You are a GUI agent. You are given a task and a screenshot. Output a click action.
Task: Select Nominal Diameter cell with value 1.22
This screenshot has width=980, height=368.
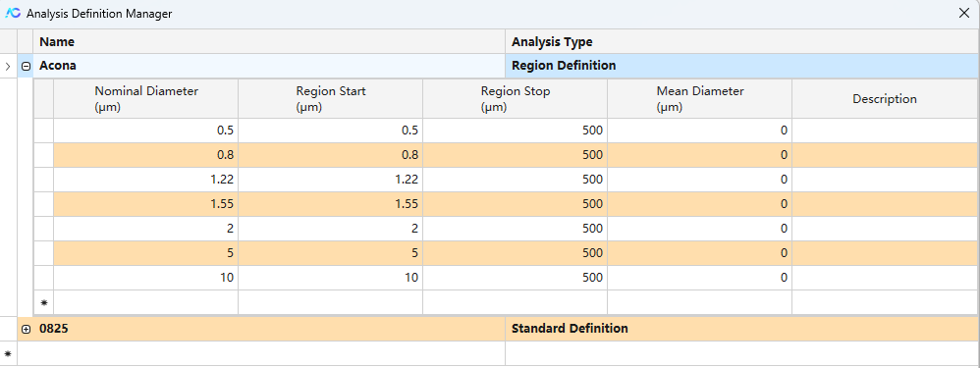point(145,180)
